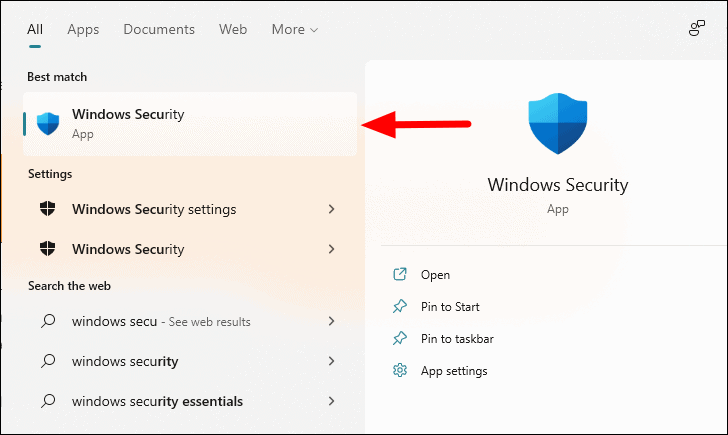Click the Open action's external-link icon
This screenshot has width=728, height=435.
[400, 274]
